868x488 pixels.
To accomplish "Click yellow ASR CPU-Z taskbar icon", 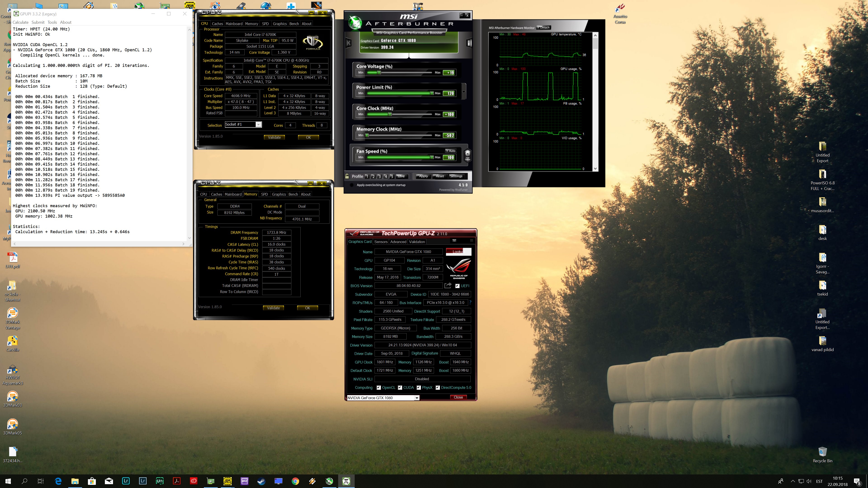I will point(227,481).
